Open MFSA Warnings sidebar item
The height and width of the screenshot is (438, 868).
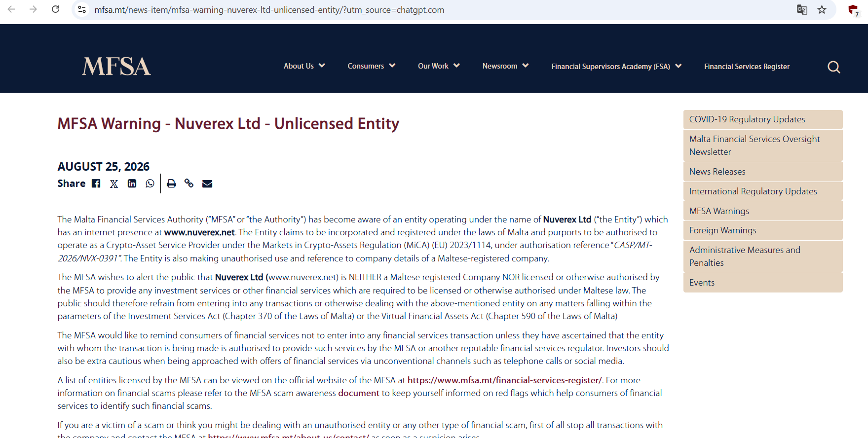tap(763, 211)
